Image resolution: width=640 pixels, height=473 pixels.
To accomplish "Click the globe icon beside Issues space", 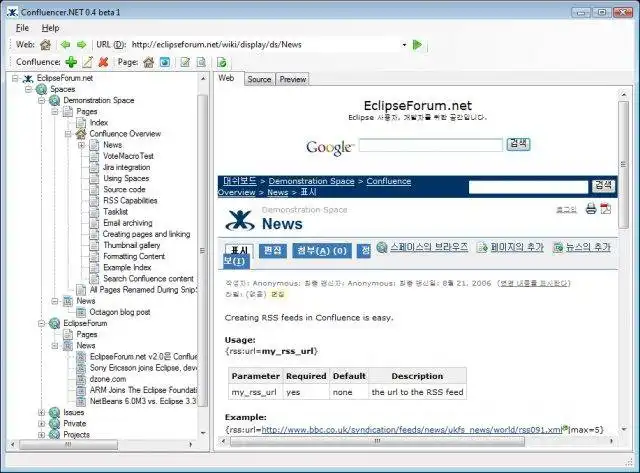I will pyautogui.click(x=54, y=413).
